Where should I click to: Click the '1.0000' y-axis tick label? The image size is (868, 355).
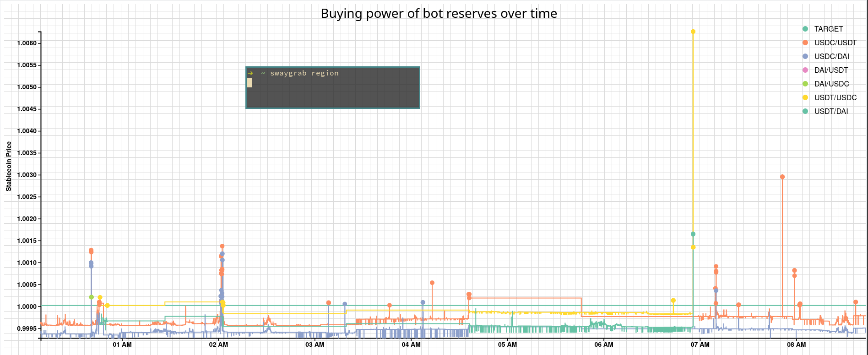pos(27,307)
